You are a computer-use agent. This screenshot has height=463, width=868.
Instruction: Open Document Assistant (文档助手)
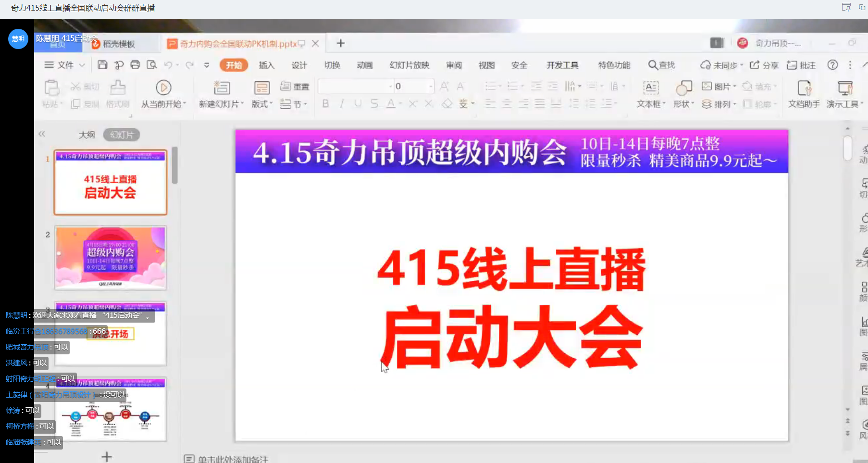click(803, 94)
